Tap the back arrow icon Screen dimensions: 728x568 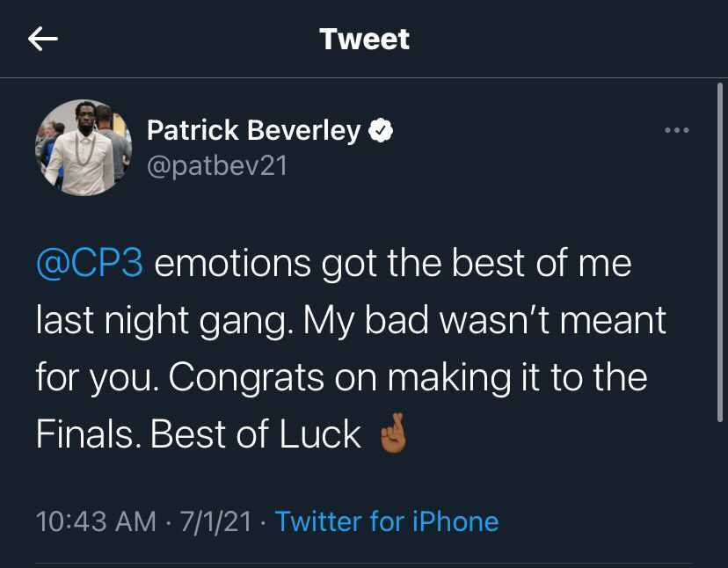click(x=43, y=39)
